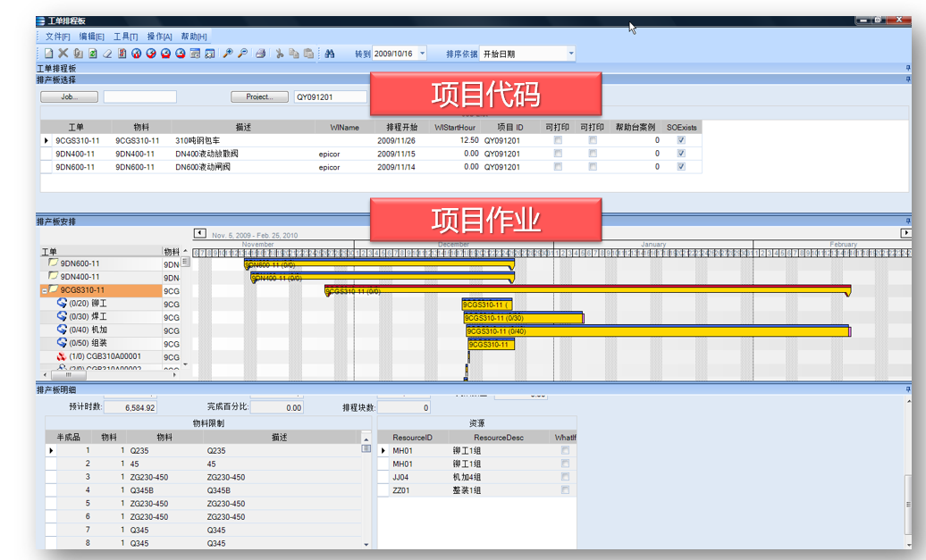Click the red checklist toolbar icon

122,54
